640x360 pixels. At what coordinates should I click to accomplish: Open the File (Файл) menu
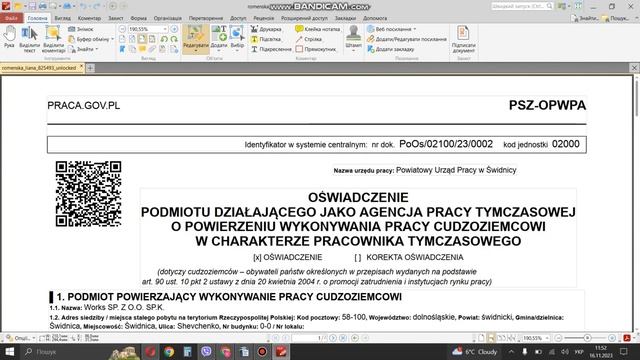pos(11,18)
